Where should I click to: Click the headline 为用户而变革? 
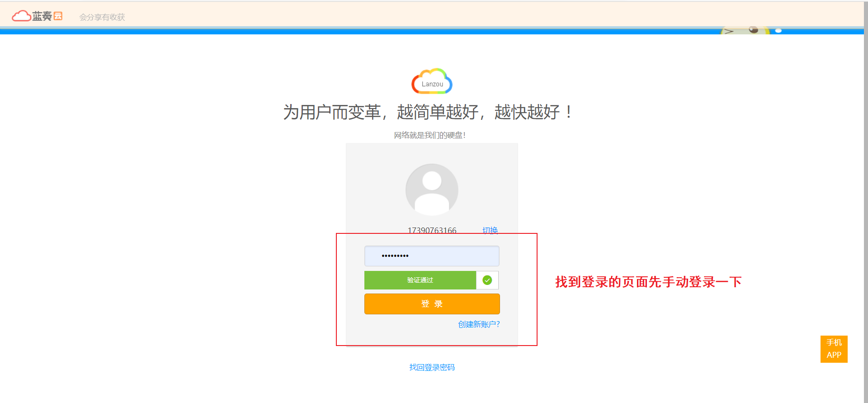point(332,112)
